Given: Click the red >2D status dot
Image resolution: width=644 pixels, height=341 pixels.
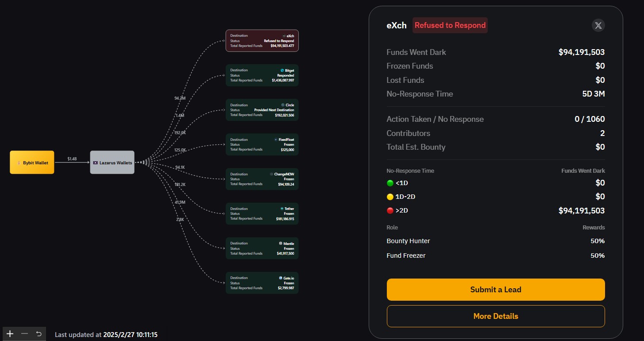Looking at the screenshot, I should 390,211.
